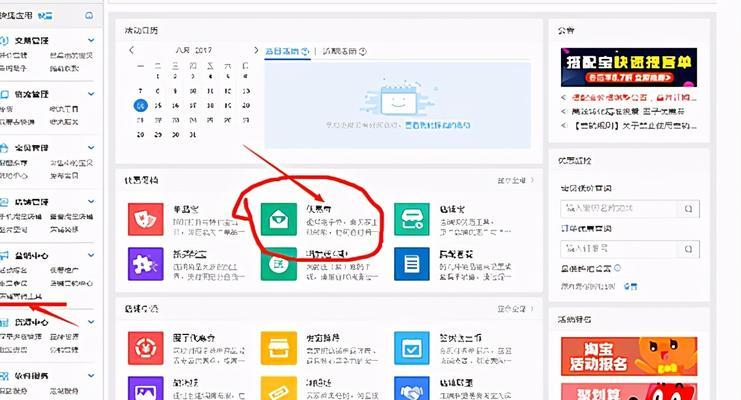Open the blue handshake tool icon
The height and width of the screenshot is (400, 741).
click(412, 389)
